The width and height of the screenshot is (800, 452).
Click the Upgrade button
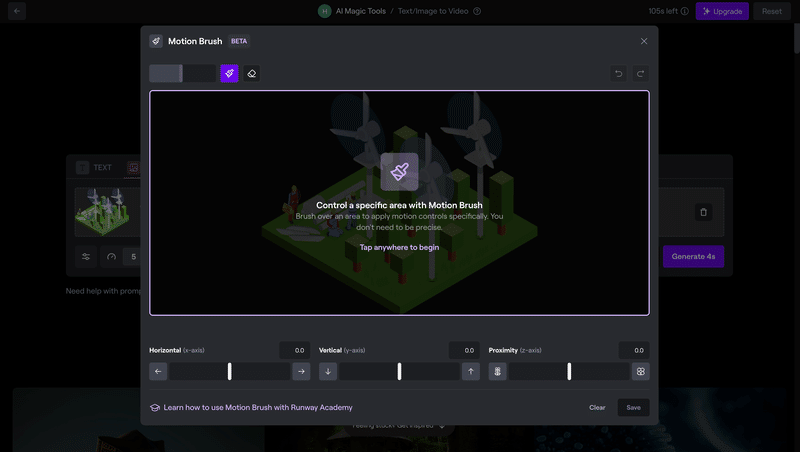coord(722,11)
